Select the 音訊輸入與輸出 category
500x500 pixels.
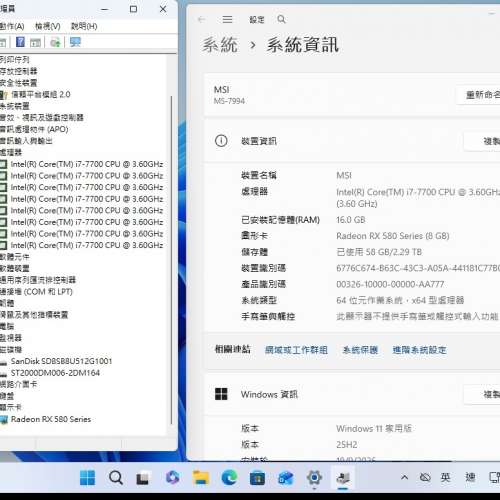click(x=26, y=141)
